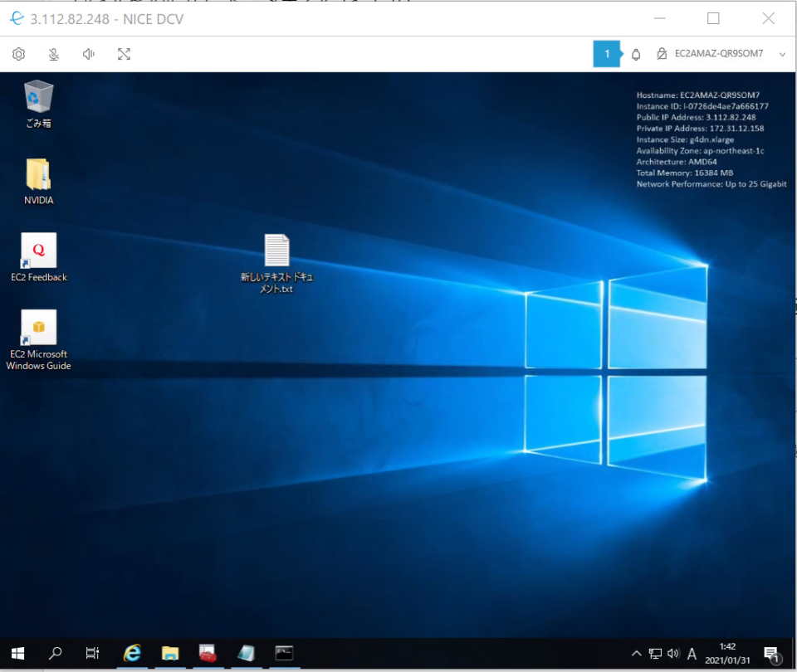
Task: Click the Windows Search icon
Action: point(55,653)
